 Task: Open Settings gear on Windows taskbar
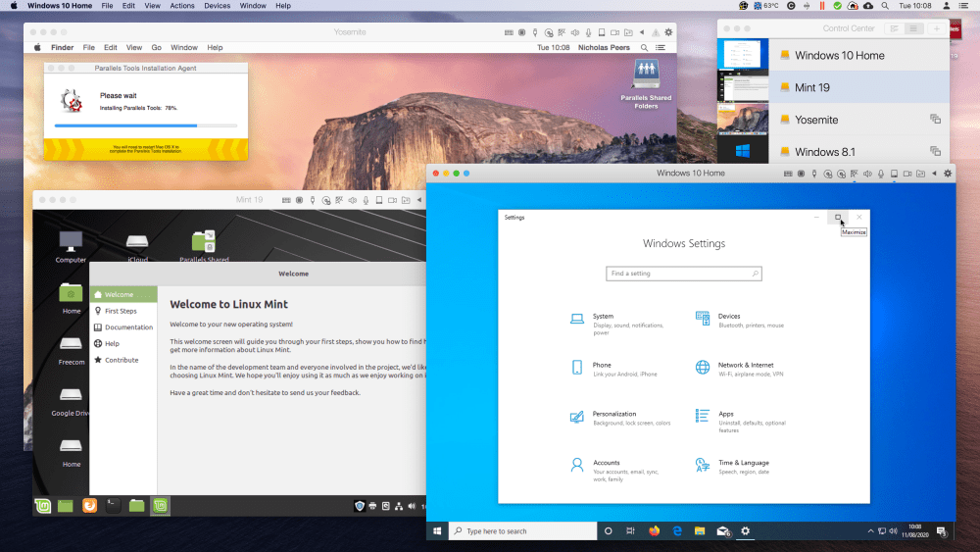pyautogui.click(x=745, y=530)
